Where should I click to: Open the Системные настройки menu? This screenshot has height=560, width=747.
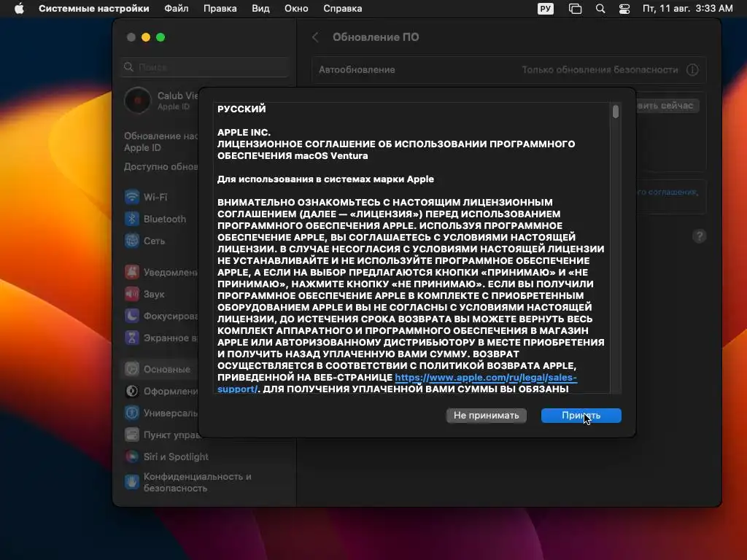pyautogui.click(x=94, y=9)
